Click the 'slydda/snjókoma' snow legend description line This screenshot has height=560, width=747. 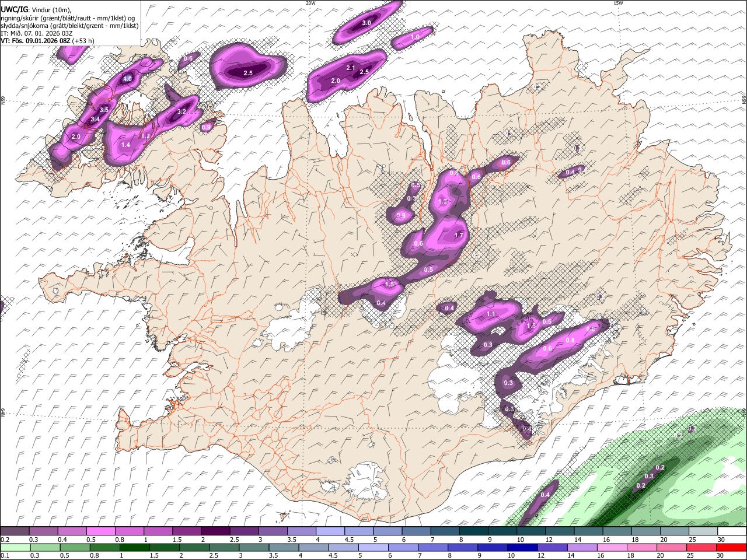(69, 25)
